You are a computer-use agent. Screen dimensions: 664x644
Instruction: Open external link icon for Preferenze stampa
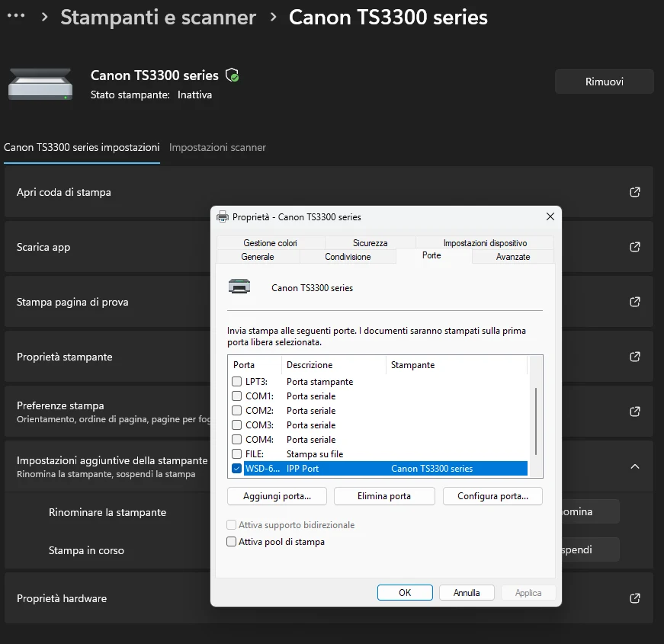pyautogui.click(x=635, y=412)
